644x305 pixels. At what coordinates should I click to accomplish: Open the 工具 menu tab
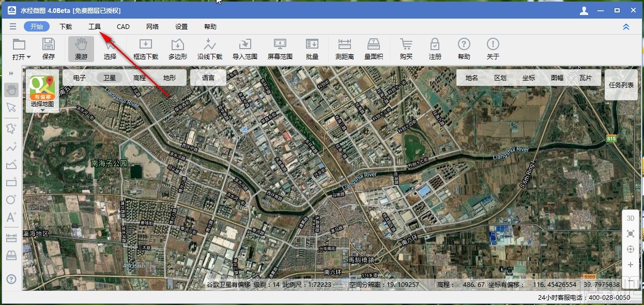pyautogui.click(x=95, y=26)
